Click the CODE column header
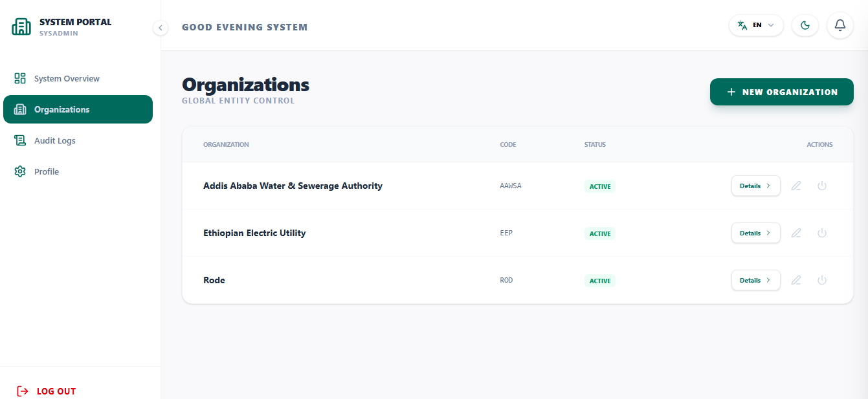The height and width of the screenshot is (399, 868). click(508, 144)
